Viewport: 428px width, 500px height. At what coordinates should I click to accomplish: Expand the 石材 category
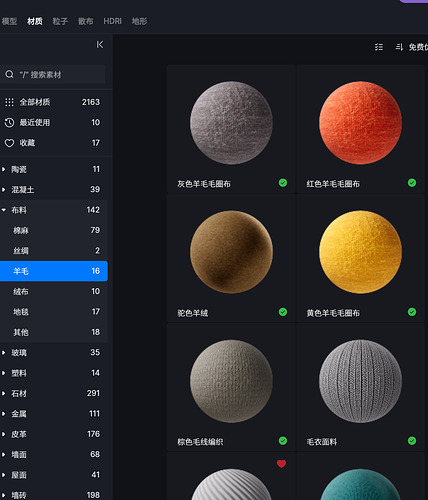tap(4, 393)
